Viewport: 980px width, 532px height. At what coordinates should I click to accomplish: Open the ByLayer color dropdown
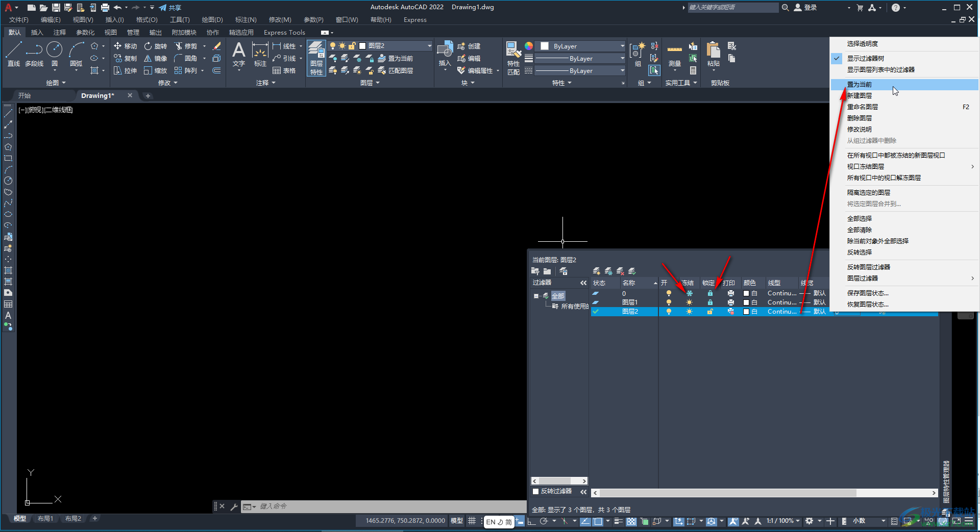point(622,46)
